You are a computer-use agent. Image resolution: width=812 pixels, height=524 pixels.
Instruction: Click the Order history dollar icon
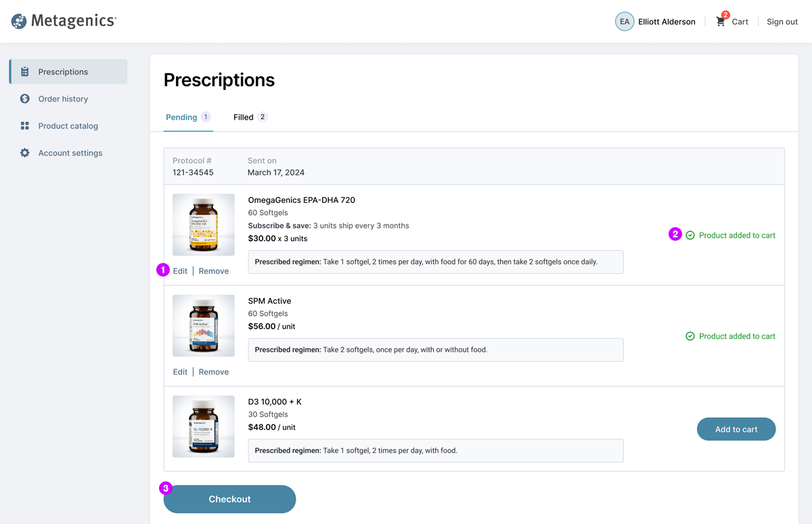(x=25, y=99)
